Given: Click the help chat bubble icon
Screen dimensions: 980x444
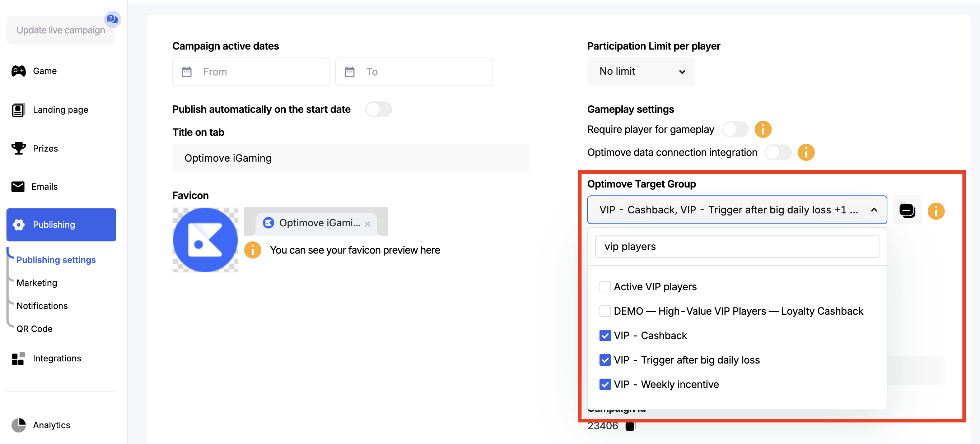Looking at the screenshot, I should tap(112, 19).
